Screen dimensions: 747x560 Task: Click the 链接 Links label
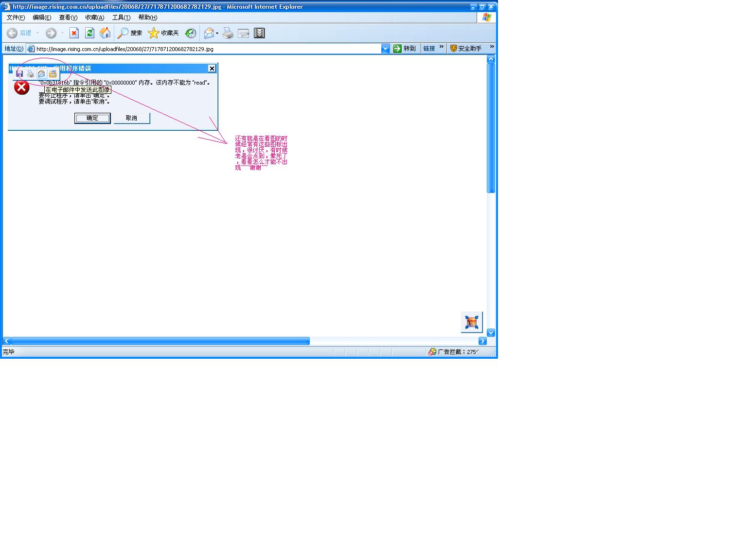429,49
